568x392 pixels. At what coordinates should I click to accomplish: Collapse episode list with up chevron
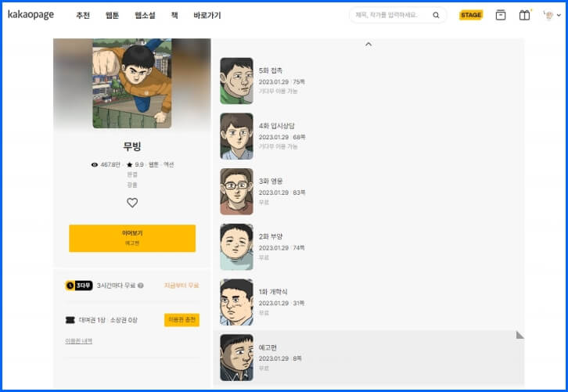click(368, 44)
